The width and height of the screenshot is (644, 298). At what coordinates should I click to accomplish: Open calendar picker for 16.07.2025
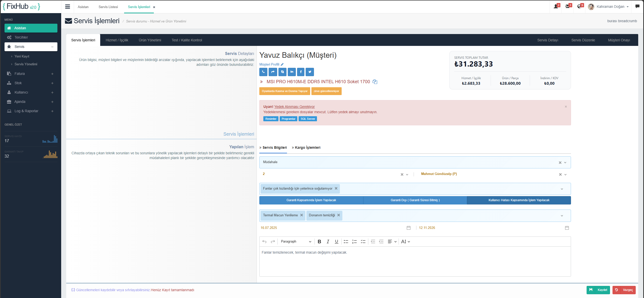click(x=409, y=228)
